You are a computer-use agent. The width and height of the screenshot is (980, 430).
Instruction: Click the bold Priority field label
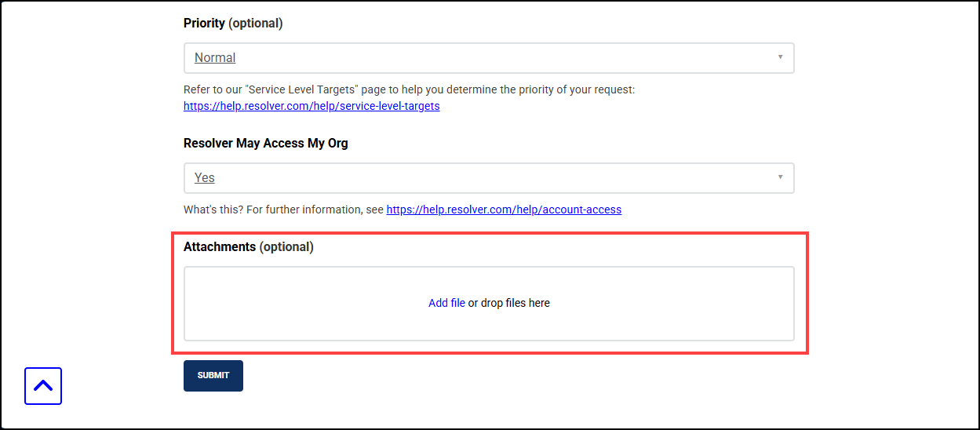pos(204,24)
